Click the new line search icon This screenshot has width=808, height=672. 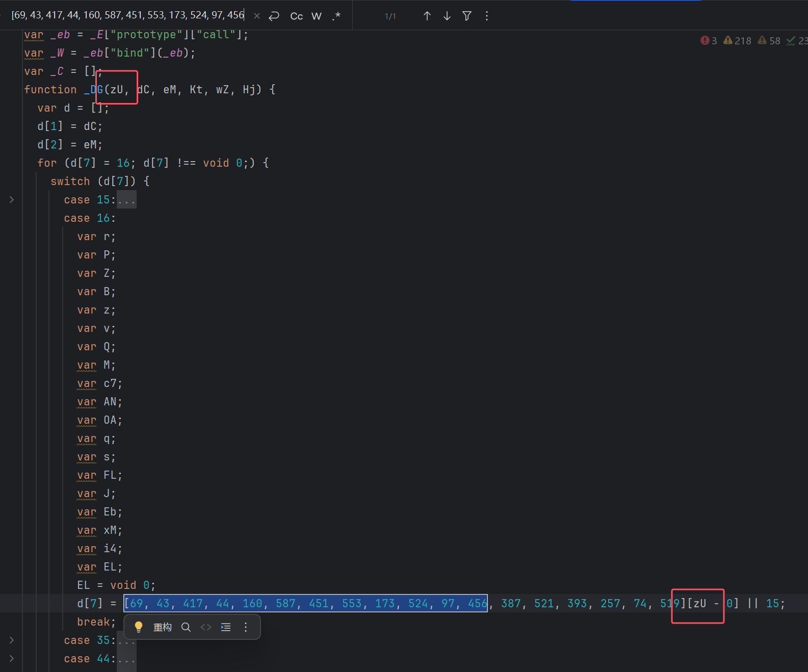274,16
